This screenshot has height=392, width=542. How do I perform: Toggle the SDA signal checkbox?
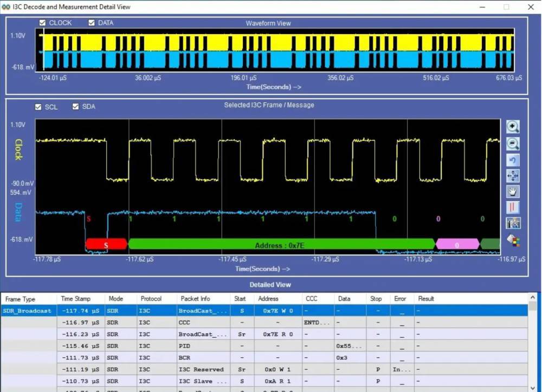76,107
